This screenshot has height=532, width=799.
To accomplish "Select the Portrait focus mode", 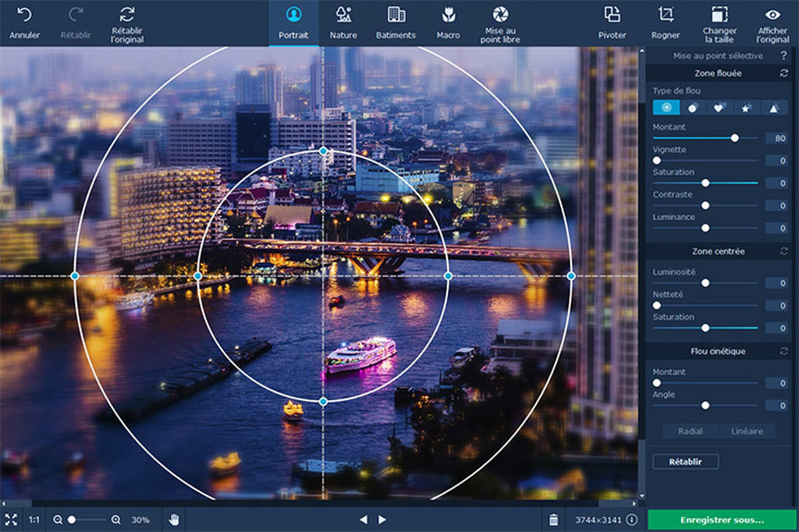I will pyautogui.click(x=293, y=23).
